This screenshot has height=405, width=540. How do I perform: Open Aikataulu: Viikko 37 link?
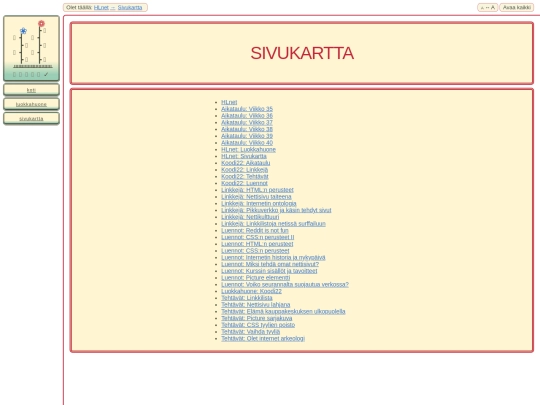coord(247,122)
